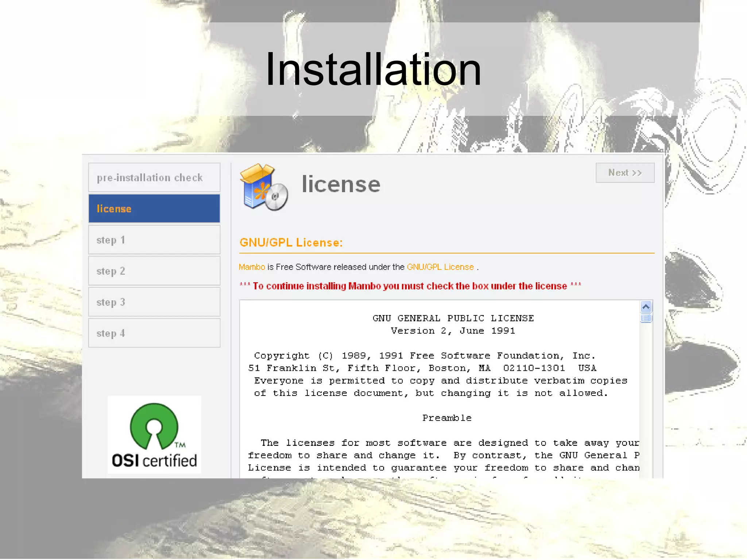Click the GNU GENERAL PUBLIC LICENSE heading text
The image size is (747, 560).
tap(453, 318)
